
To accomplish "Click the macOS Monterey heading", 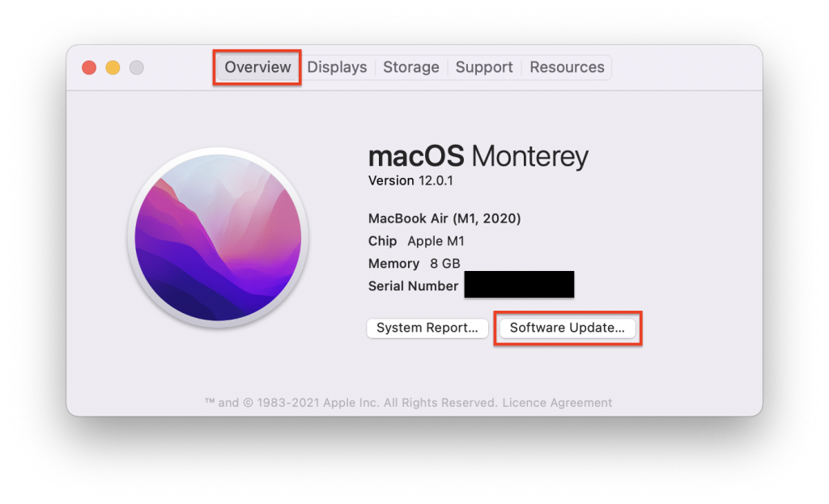I will coord(478,155).
